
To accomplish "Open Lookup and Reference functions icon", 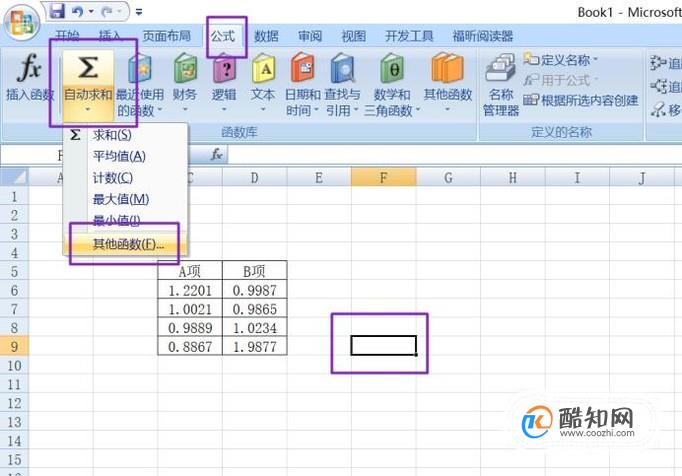I will (x=342, y=68).
